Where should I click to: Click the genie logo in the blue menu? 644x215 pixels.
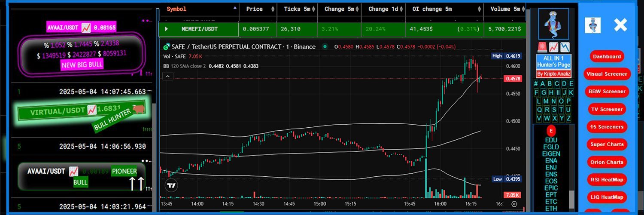(x=592, y=25)
